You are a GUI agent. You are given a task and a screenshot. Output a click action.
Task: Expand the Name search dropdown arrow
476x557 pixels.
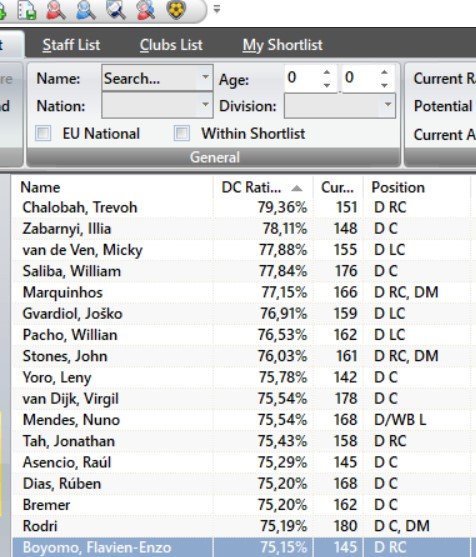205,77
